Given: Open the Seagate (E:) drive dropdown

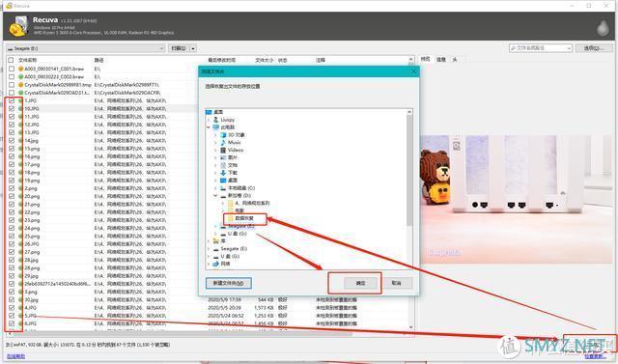Looking at the screenshot, I should tap(86, 48).
